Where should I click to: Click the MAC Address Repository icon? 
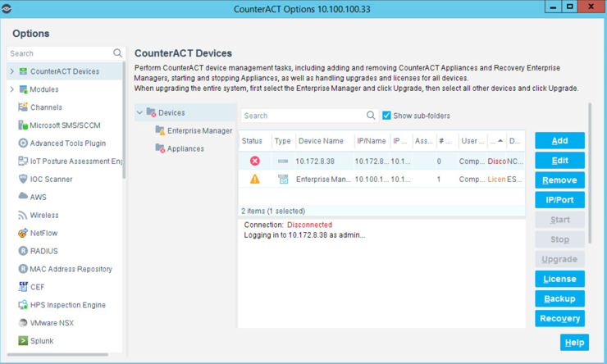23,269
